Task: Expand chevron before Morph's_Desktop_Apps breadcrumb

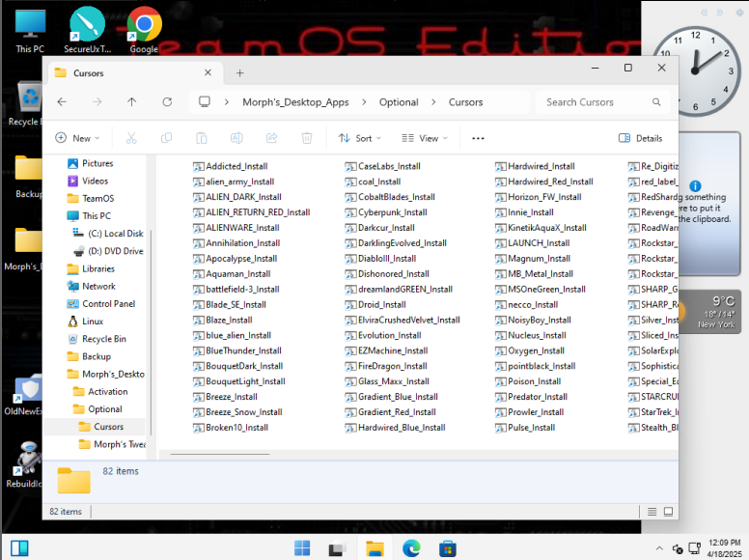Action: point(227,101)
